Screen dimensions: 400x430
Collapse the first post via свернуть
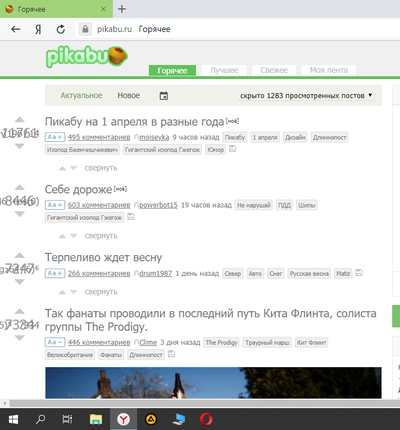click(101, 168)
